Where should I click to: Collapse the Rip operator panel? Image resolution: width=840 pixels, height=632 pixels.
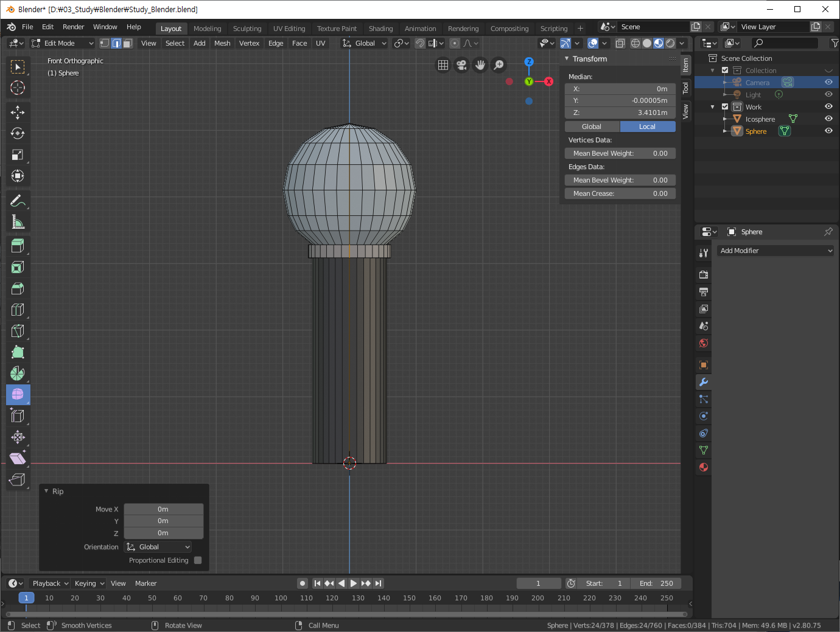[47, 491]
